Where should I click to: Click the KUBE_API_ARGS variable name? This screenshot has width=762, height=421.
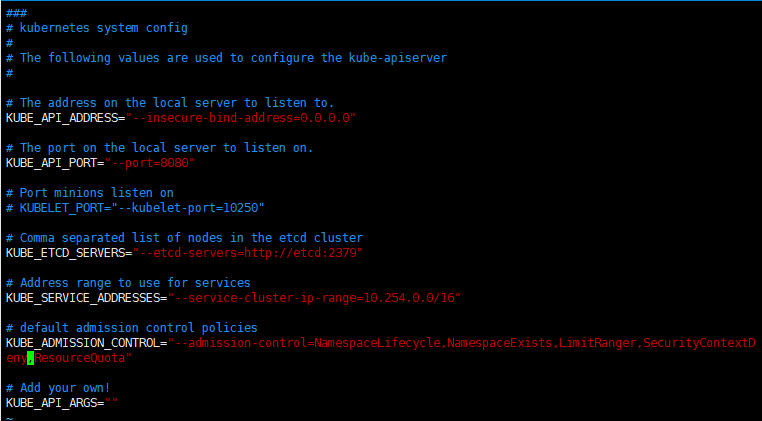point(52,403)
